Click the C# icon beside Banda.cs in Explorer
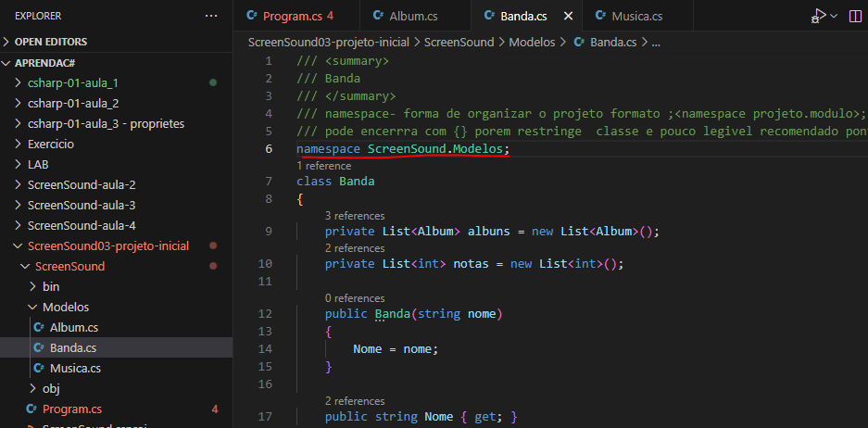The width and height of the screenshot is (868, 428). [x=38, y=347]
